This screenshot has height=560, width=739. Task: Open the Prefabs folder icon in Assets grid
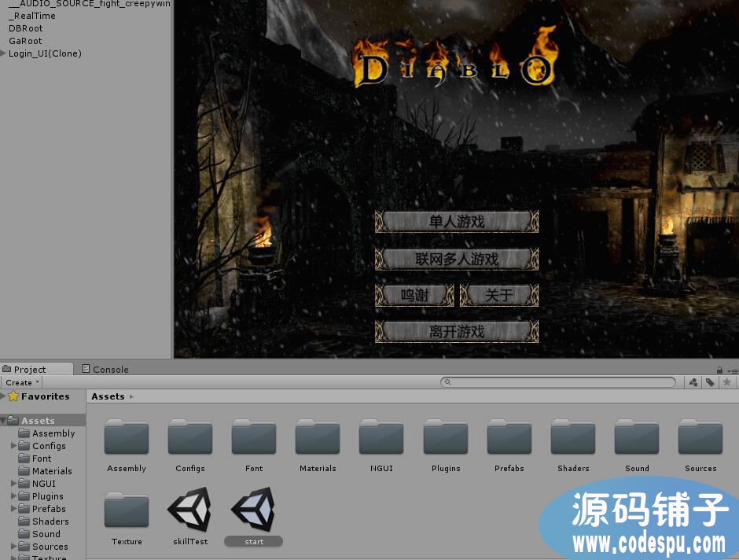509,437
